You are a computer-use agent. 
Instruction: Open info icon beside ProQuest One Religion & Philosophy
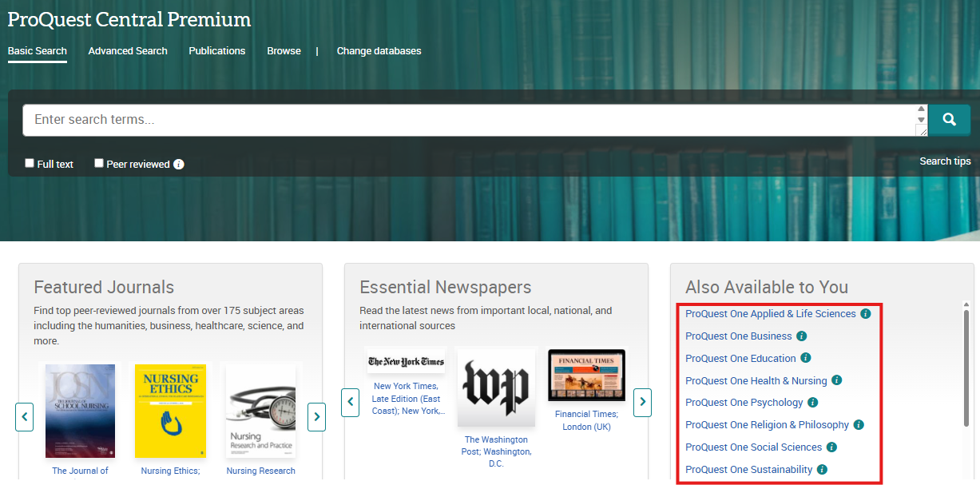click(x=859, y=425)
